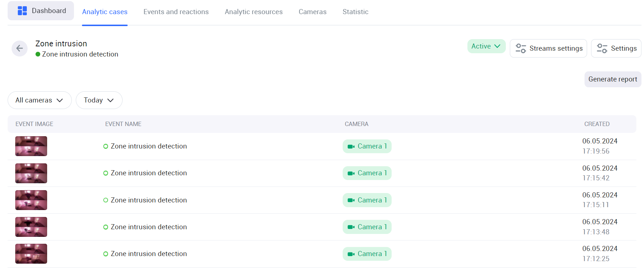Go to the Cameras tab
Screen dimensions: 644x268
(312, 12)
